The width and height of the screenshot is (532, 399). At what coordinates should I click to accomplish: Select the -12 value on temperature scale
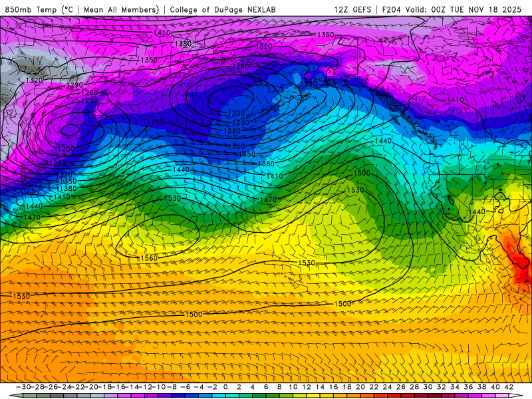[145, 387]
